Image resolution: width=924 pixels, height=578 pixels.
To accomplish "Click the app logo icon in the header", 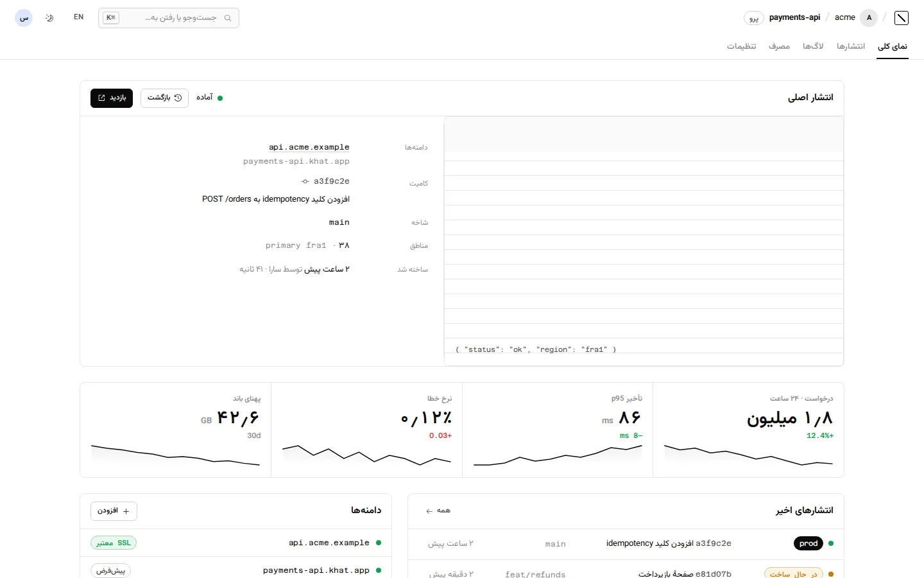I will click(901, 18).
